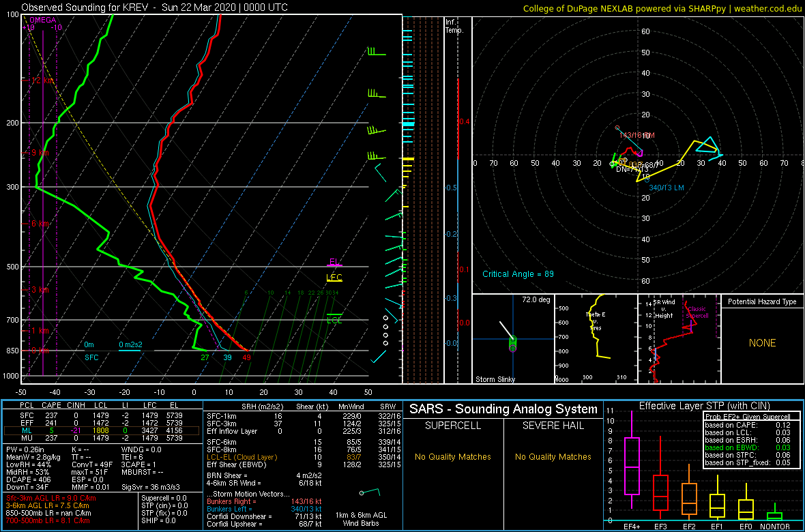Click the Critical Angle = 89 readout

click(518, 274)
